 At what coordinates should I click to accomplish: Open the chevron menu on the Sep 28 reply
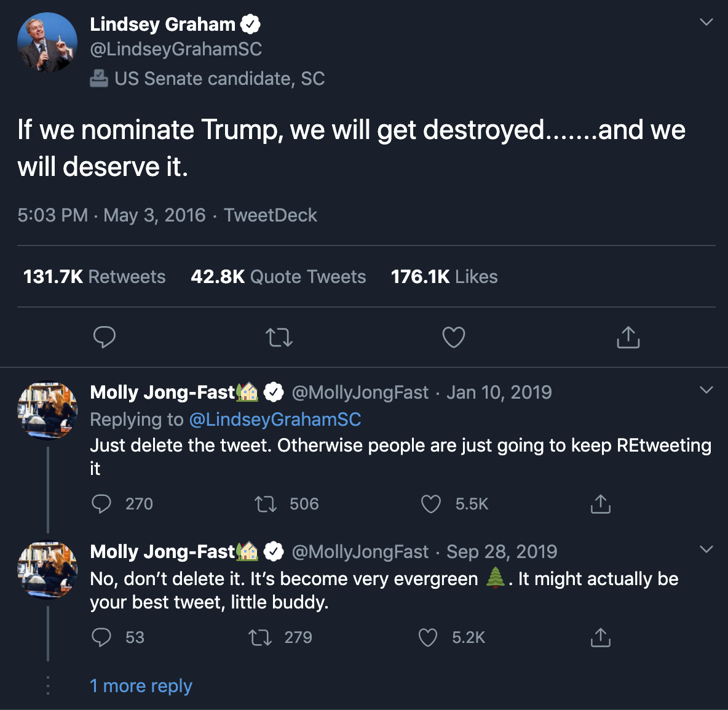(x=706, y=549)
